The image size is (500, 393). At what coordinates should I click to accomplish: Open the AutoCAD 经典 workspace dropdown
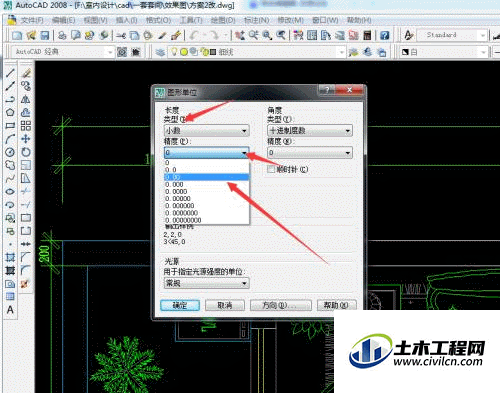pyautogui.click(x=63, y=52)
